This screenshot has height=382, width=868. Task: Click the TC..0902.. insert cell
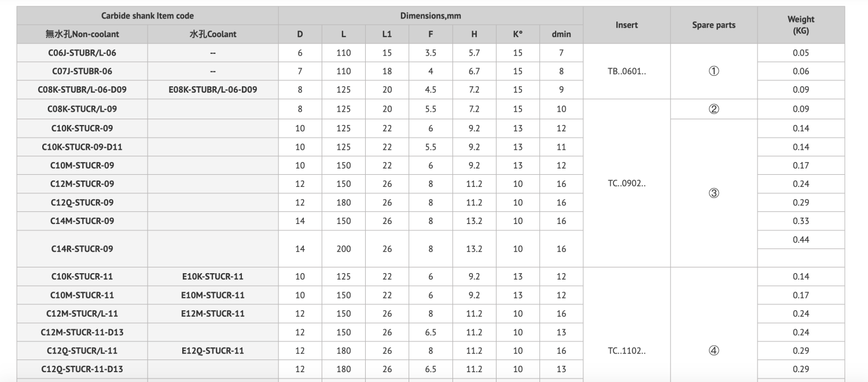(x=627, y=183)
